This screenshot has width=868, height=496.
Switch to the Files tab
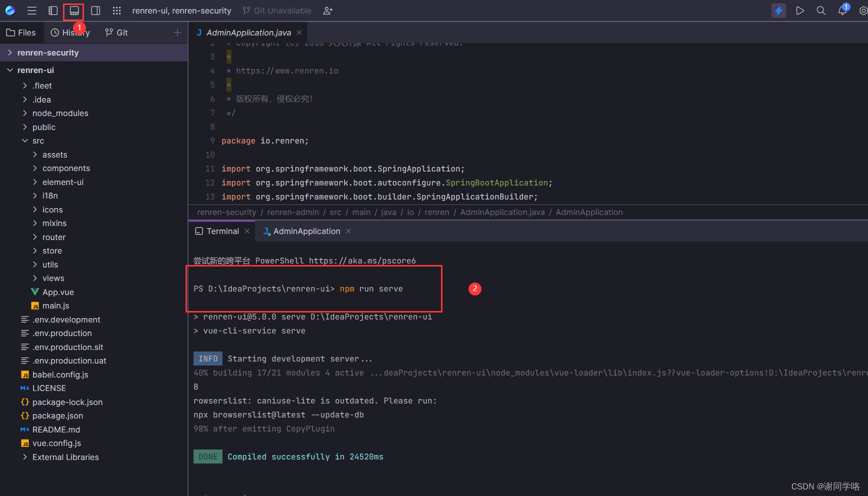coord(21,32)
